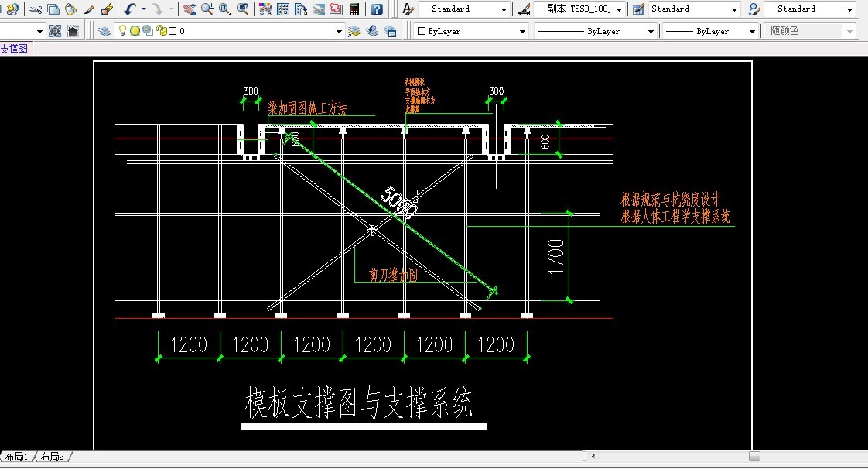
Task: Select the 5000 diagonal dimension text
Action: click(399, 203)
